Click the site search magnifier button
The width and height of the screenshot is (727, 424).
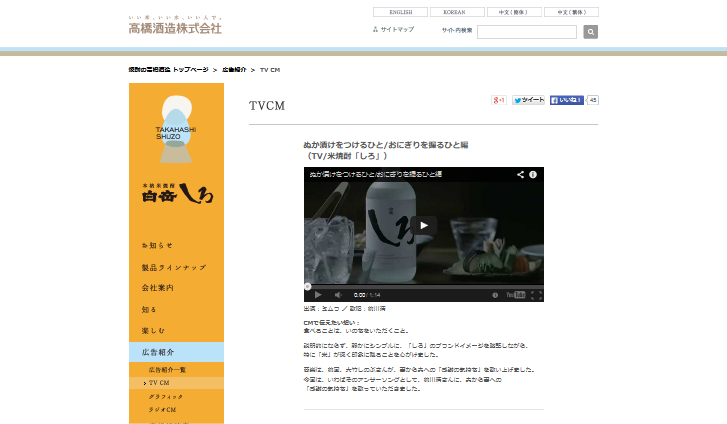[x=590, y=32]
